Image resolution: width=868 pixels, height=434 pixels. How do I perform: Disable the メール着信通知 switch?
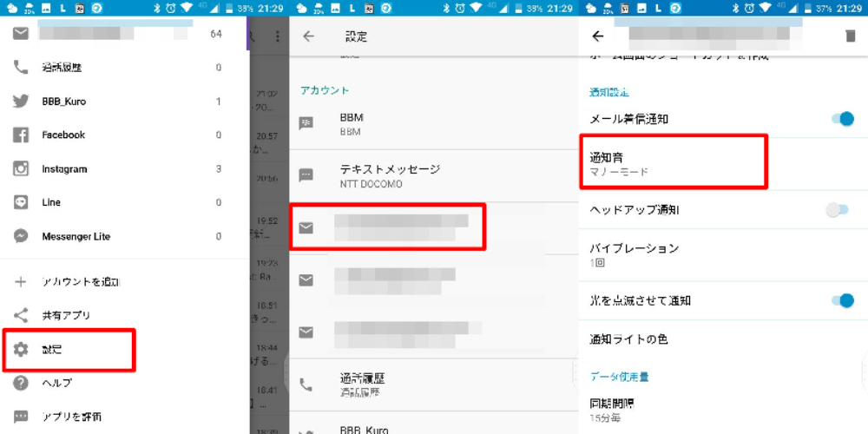[840, 119]
